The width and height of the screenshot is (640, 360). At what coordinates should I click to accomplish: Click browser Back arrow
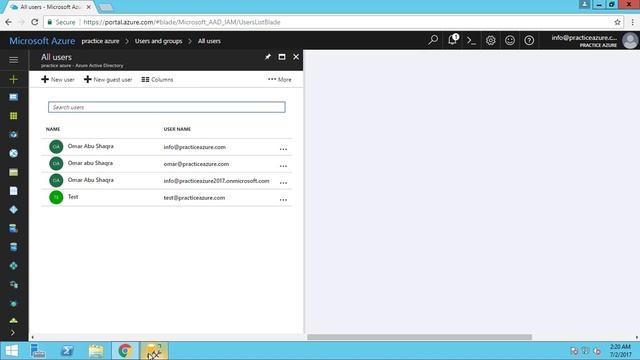[9, 22]
